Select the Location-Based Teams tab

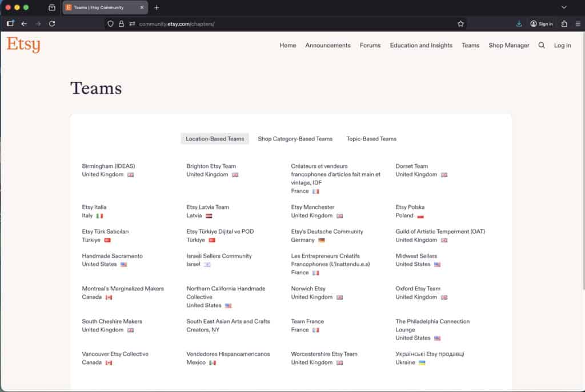[214, 138]
